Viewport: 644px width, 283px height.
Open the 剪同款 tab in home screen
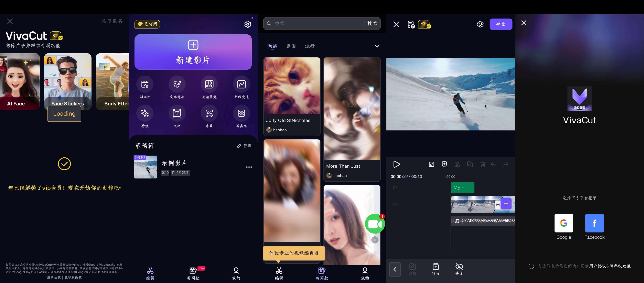click(x=193, y=273)
